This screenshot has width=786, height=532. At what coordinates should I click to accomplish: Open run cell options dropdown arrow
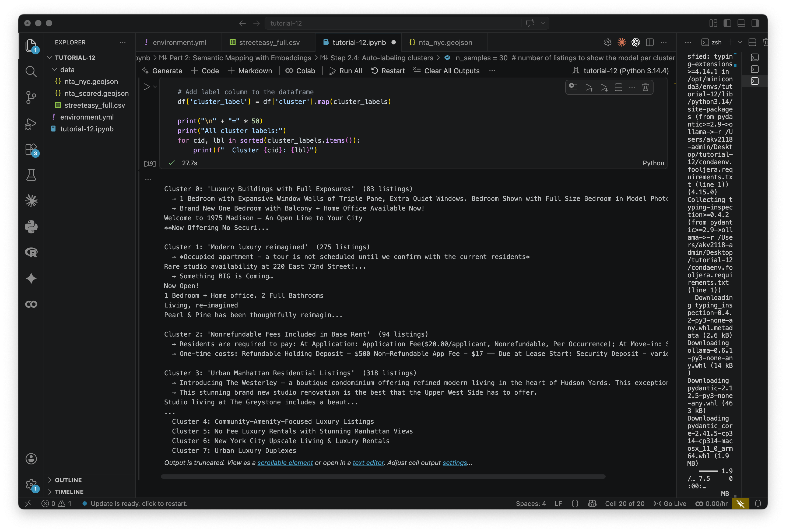[x=155, y=87]
